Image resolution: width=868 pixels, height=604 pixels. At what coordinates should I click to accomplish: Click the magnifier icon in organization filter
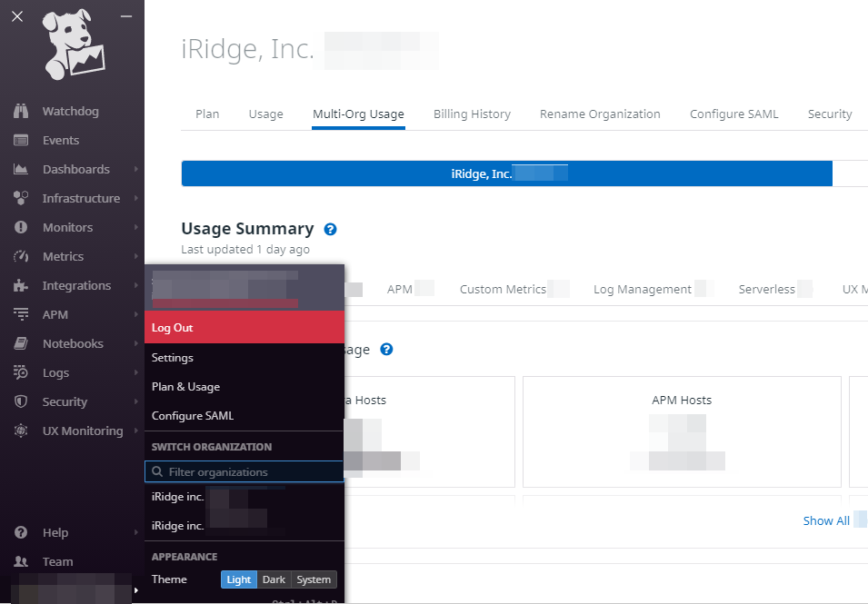pos(157,471)
